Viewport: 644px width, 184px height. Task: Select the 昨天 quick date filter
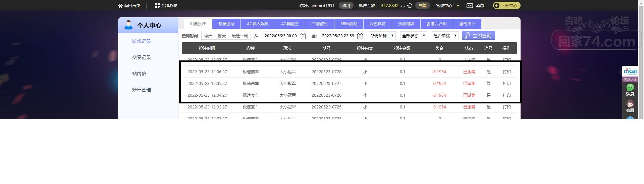222,36
